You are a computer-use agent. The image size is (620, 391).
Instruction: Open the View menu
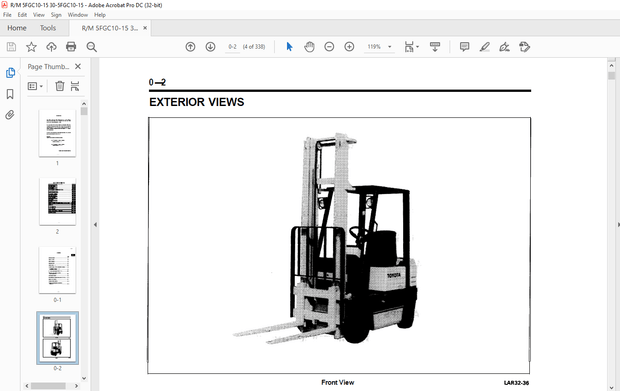coord(39,15)
